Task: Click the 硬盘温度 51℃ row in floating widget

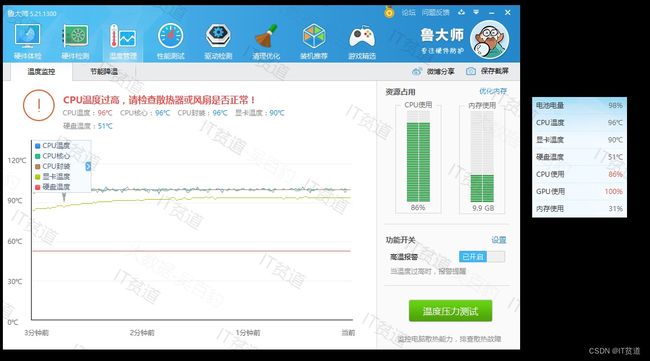Action: pyautogui.click(x=579, y=157)
